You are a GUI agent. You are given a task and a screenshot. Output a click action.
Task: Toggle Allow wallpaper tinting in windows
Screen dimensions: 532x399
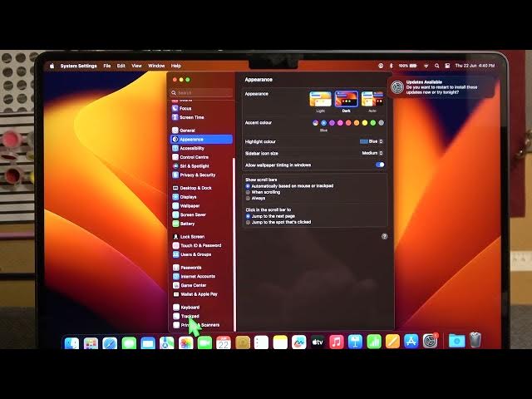[380, 165]
